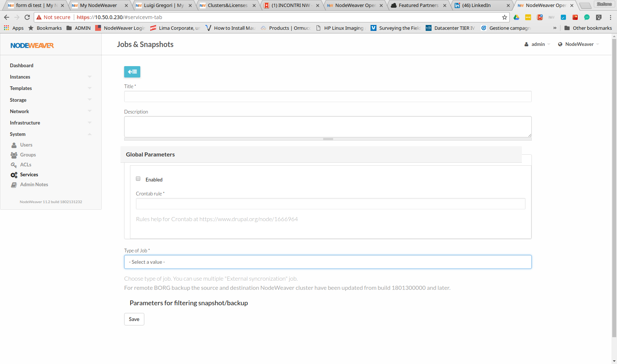Click the NodeWeaver globe icon in header
The image size is (617, 364).
point(560,44)
